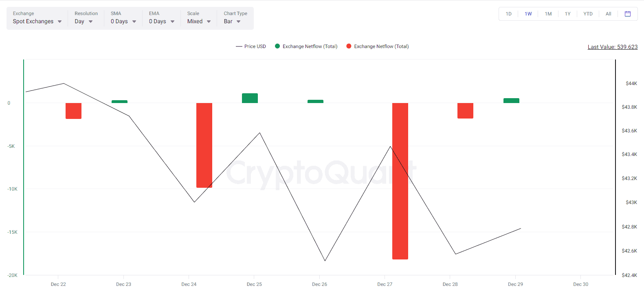Image resolution: width=644 pixels, height=290 pixels.
Task: Select the 1M time range tab
Action: coord(548,14)
